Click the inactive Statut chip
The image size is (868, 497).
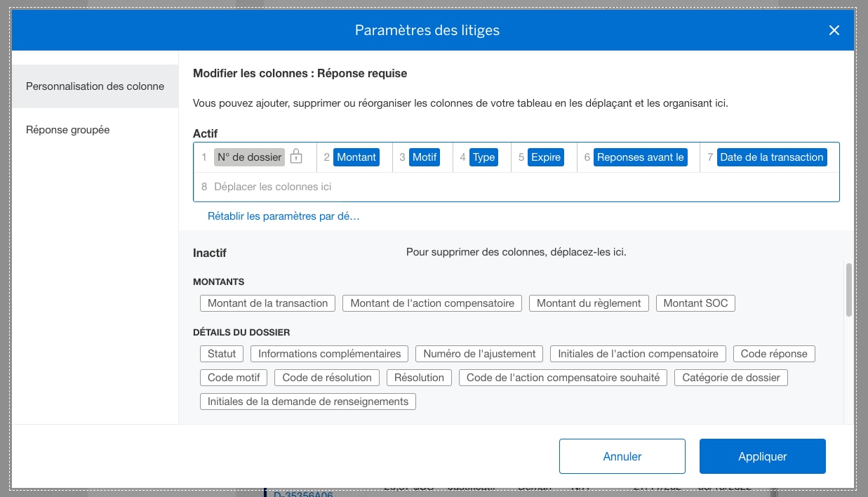tap(222, 354)
